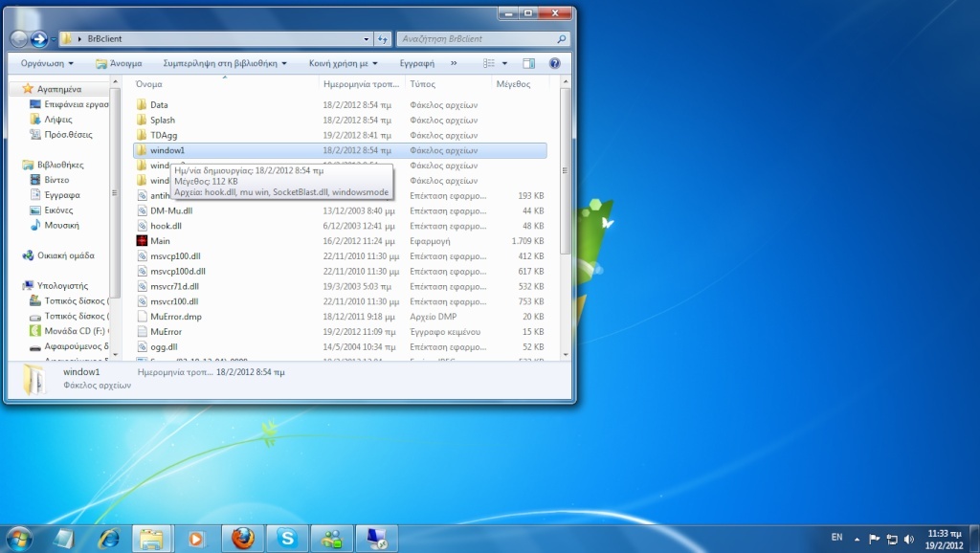Open the Βίντεο library
This screenshot has height=553, width=980.
coord(56,179)
